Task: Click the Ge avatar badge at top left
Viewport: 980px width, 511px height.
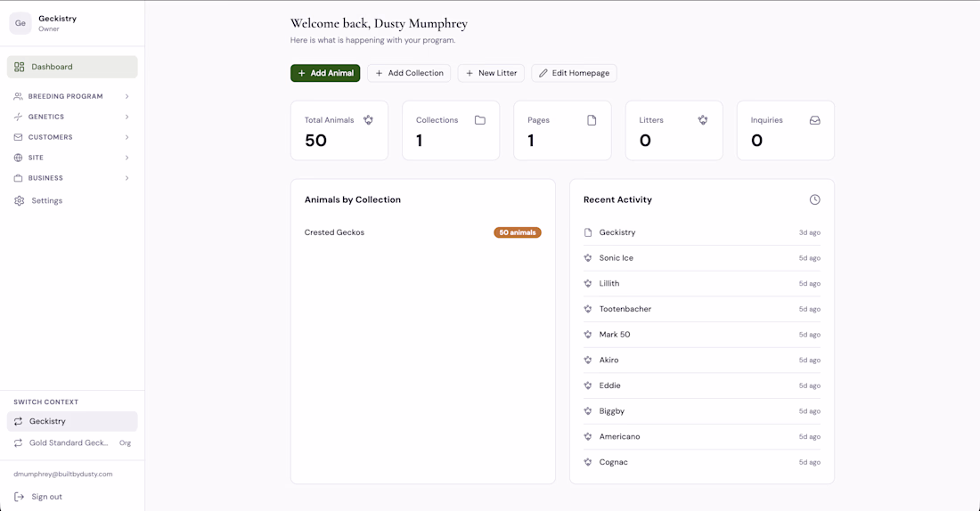Action: coord(20,23)
